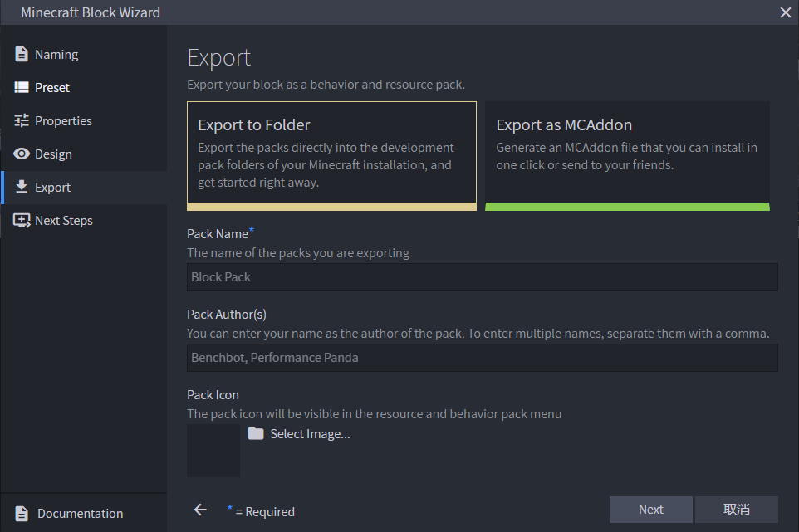
Task: Click the pack icon visibility description text
Action: pyautogui.click(x=374, y=414)
